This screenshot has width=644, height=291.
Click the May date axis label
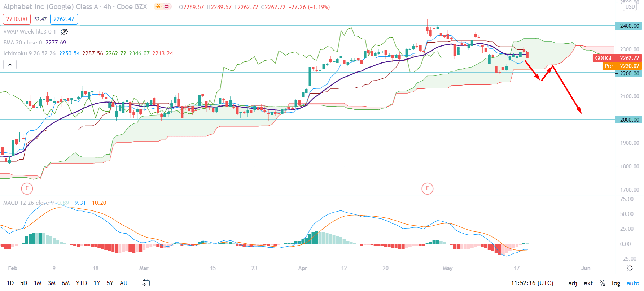click(x=447, y=268)
